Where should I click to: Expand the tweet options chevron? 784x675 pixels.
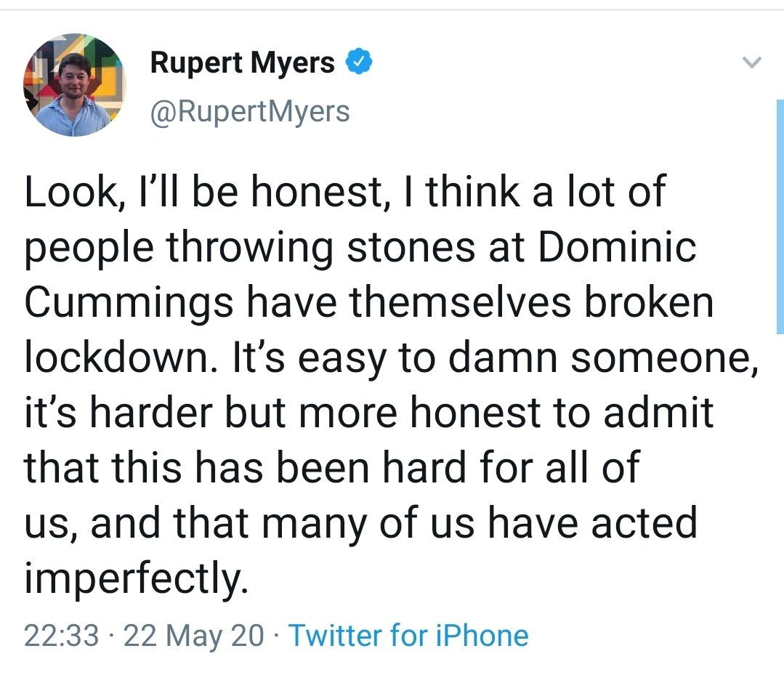point(751,62)
